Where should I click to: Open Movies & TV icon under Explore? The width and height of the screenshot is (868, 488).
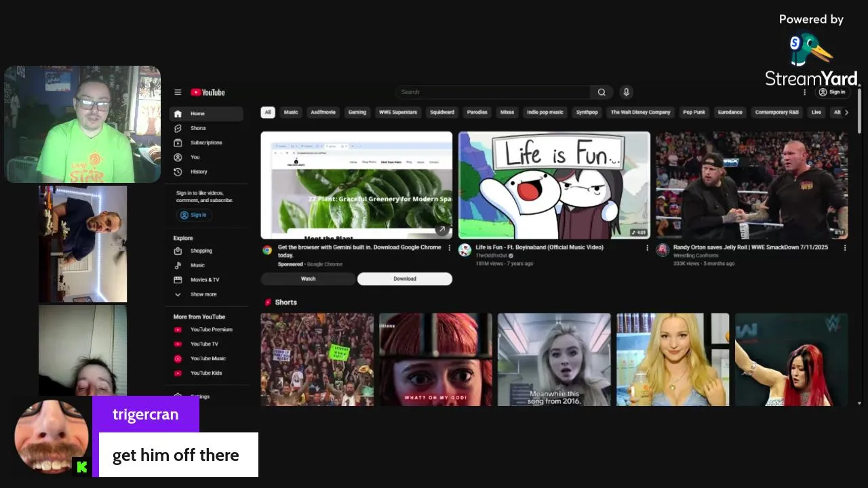point(178,280)
